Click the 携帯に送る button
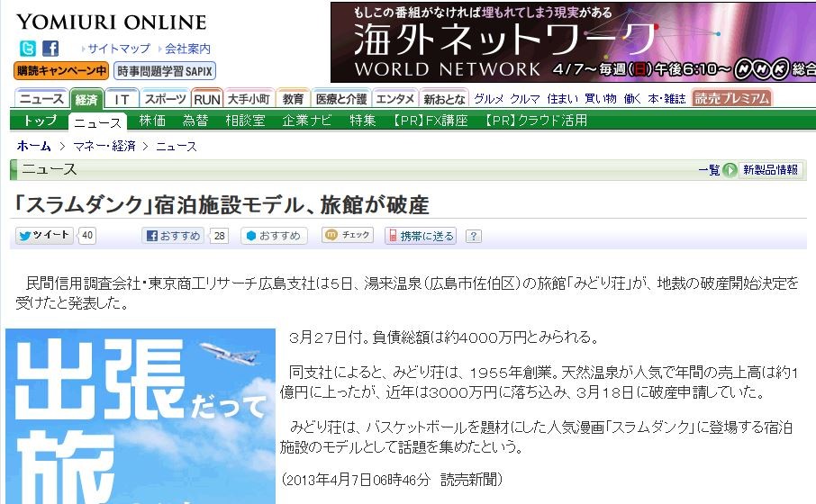Image resolution: width=816 pixels, height=504 pixels. click(x=421, y=236)
